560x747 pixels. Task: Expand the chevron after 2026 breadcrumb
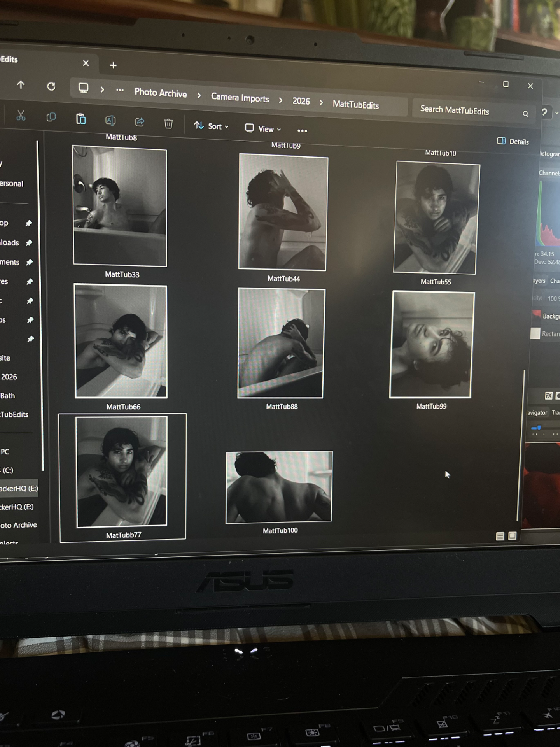coord(321,102)
